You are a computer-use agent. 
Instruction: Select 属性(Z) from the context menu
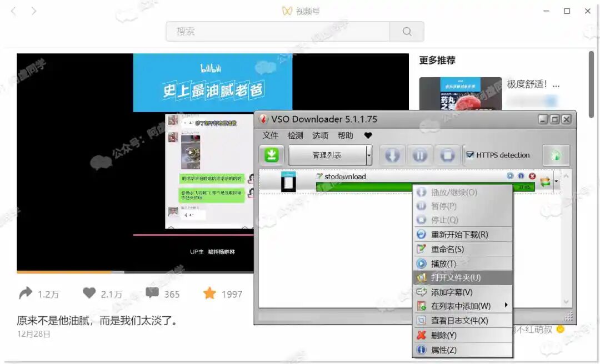coord(463,350)
